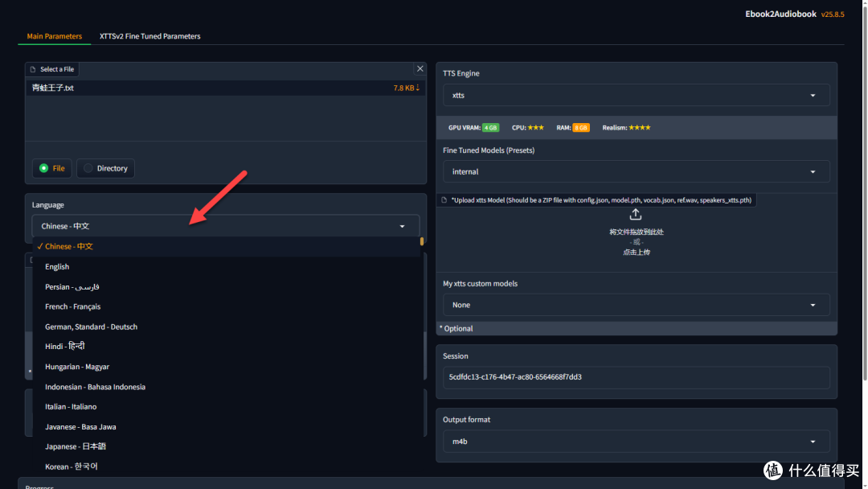Choose English from the language list
Image resolution: width=868 pixels, height=489 pixels.
57,267
